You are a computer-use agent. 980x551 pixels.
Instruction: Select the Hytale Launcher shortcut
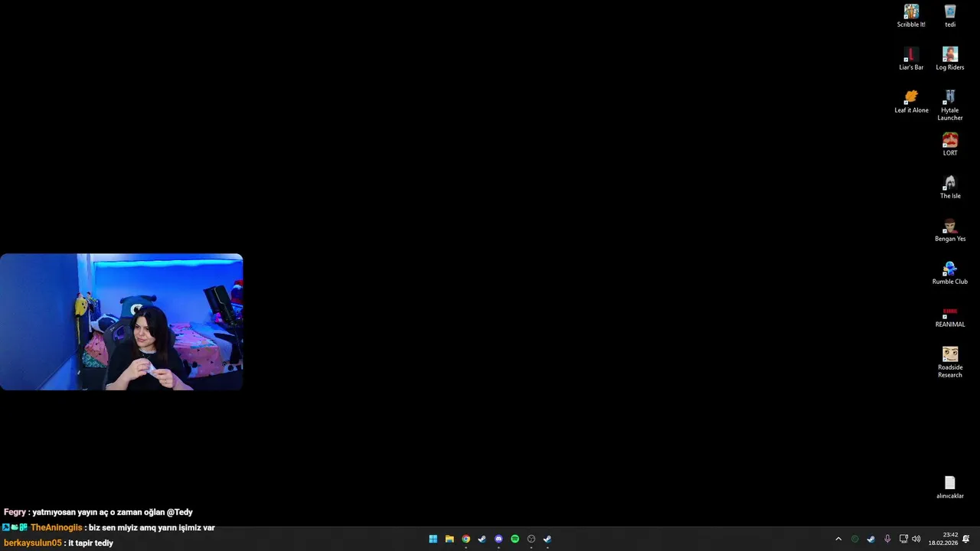[950, 105]
